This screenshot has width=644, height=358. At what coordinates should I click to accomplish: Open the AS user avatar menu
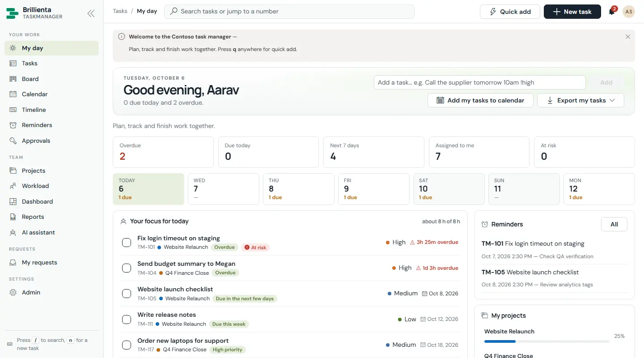[629, 12]
